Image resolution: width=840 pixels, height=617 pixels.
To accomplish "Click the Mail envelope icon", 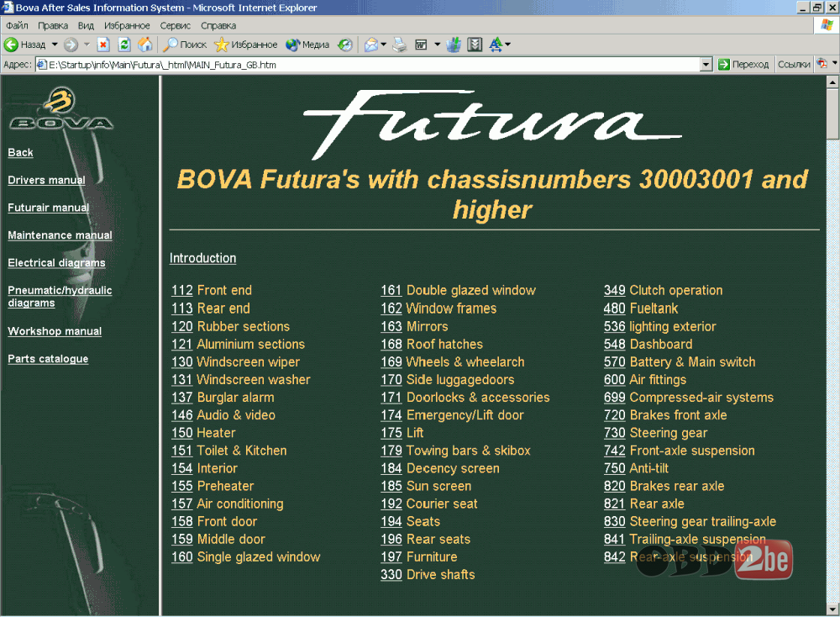I will (371, 45).
